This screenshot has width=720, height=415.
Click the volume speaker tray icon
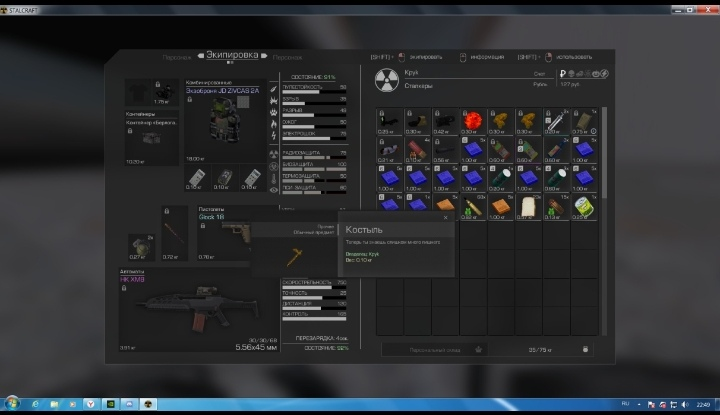685,404
